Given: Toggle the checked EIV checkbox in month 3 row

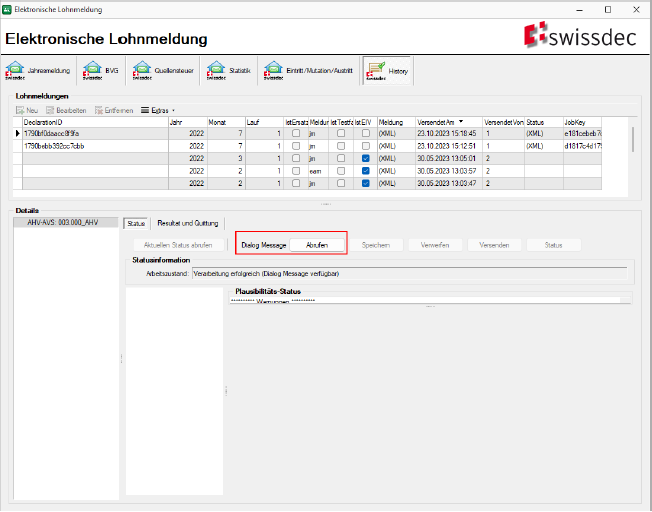Looking at the screenshot, I should (366, 158).
